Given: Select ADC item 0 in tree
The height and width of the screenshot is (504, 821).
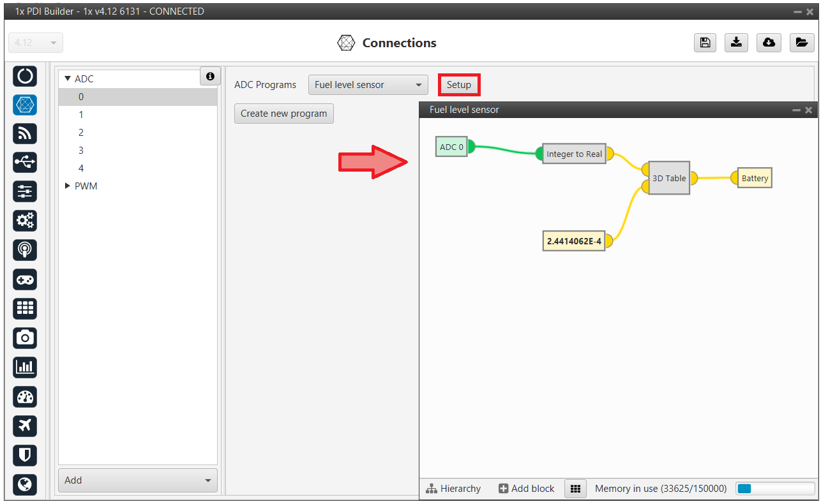Looking at the screenshot, I should (138, 97).
